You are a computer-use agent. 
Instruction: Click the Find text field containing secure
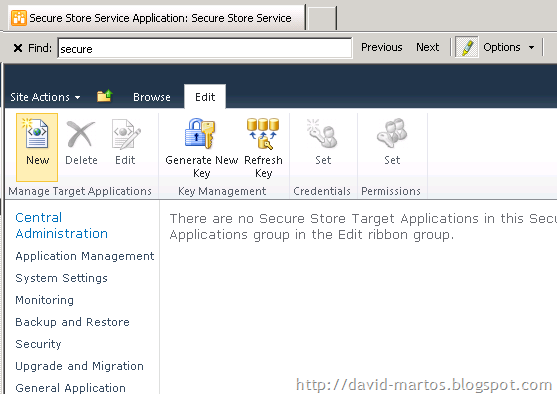pyautogui.click(x=205, y=48)
